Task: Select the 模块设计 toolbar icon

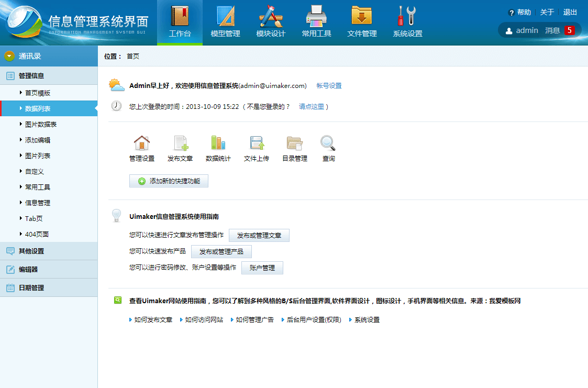Action: 271,21
